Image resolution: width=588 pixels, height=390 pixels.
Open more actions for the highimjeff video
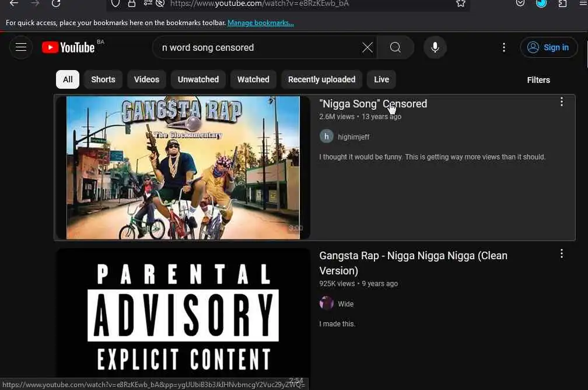(x=561, y=102)
